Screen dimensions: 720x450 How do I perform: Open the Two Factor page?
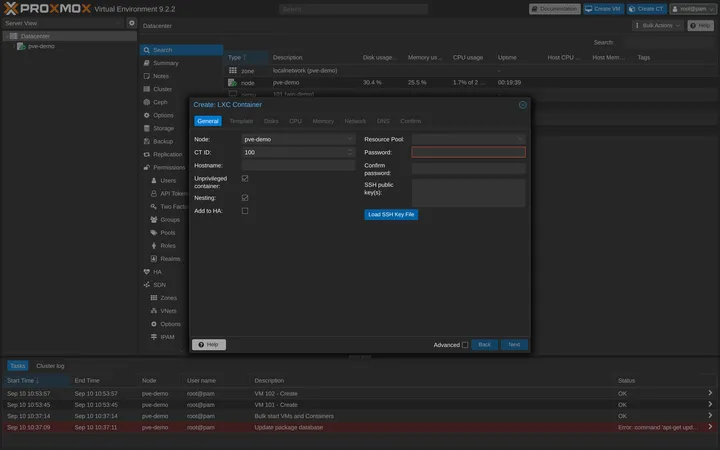pyautogui.click(x=173, y=207)
